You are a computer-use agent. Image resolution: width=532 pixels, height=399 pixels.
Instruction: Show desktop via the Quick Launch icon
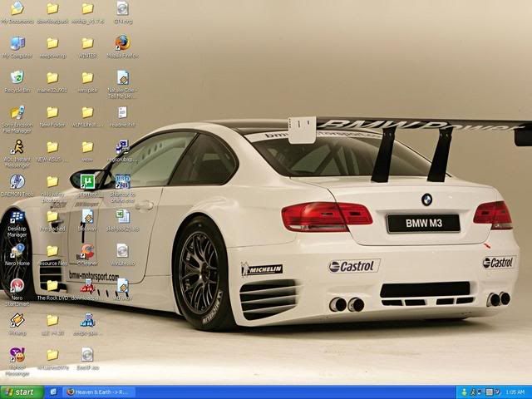[53, 392]
